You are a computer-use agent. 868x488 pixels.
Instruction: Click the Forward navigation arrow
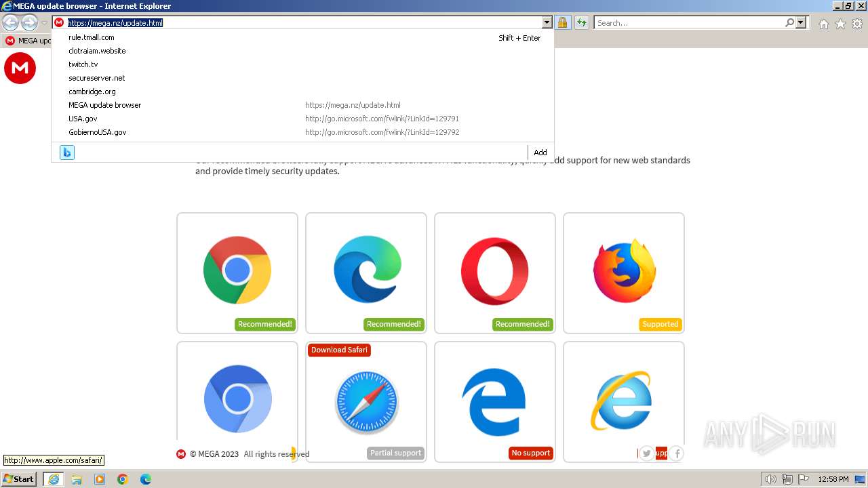29,23
